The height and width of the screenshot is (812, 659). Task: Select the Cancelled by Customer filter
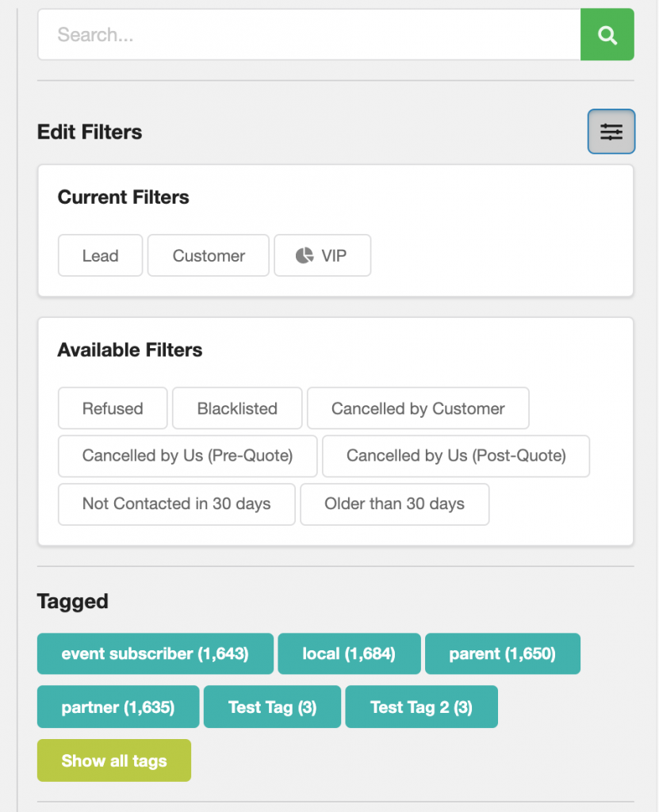pos(418,408)
